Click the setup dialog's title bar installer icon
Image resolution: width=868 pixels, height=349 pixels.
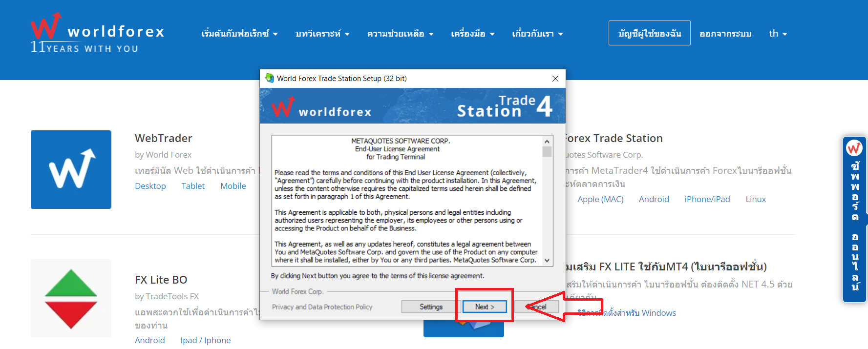tap(269, 78)
